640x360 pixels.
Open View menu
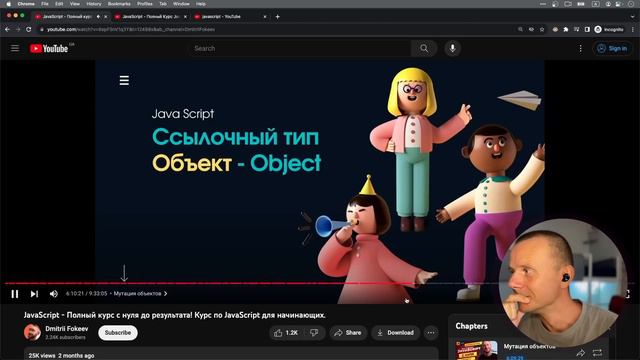point(75,4)
